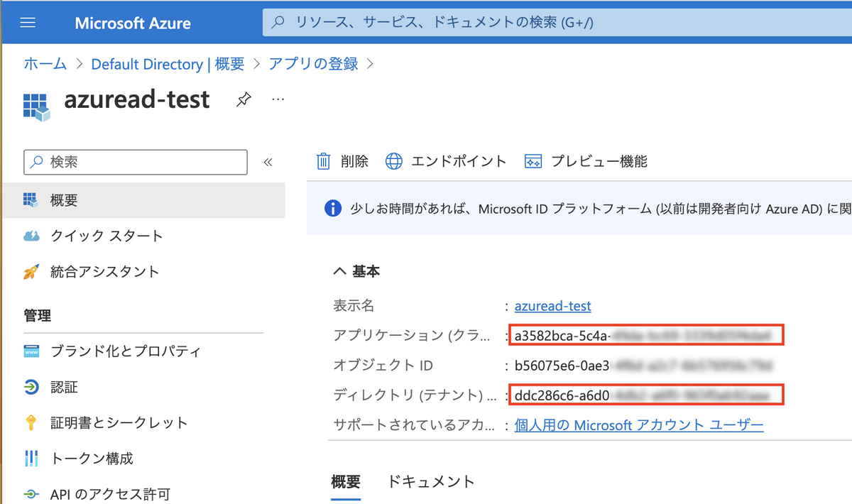Pin azuread-test to dashboard
Image resolution: width=852 pixels, height=504 pixels.
click(244, 99)
